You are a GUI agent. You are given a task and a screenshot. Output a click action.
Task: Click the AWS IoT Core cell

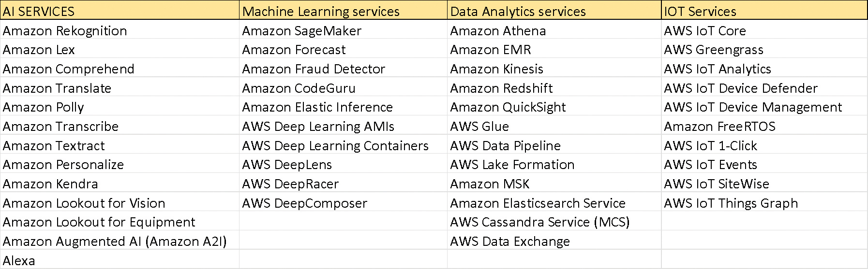[704, 31]
